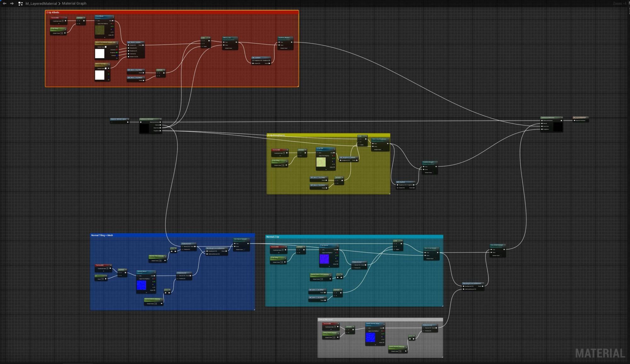630x364 pixels.
Task: Click the Alpha input pin of the Lerp node
Action: pos(202,46)
